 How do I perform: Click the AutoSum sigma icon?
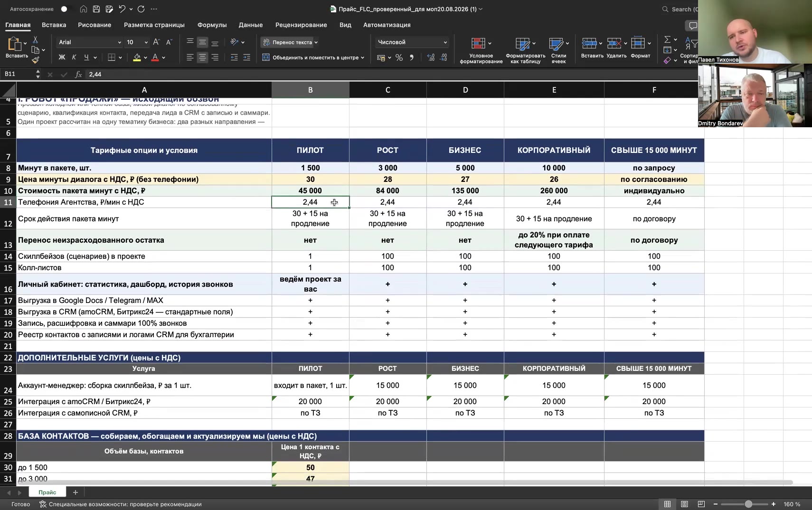click(667, 39)
